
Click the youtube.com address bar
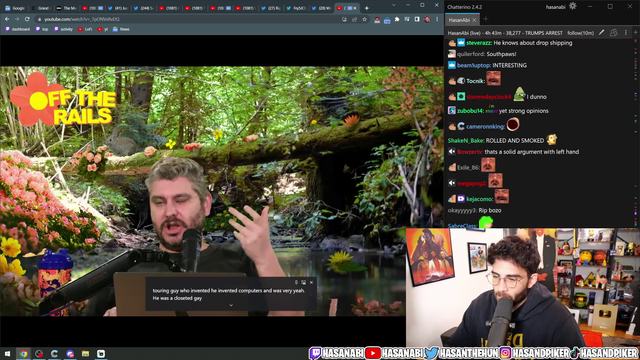(x=188, y=19)
